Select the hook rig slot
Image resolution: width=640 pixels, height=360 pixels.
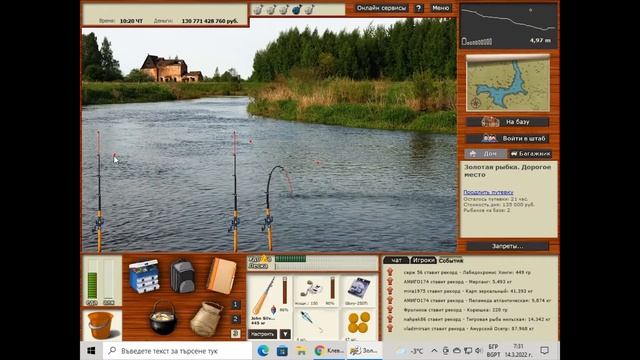click(x=316, y=325)
